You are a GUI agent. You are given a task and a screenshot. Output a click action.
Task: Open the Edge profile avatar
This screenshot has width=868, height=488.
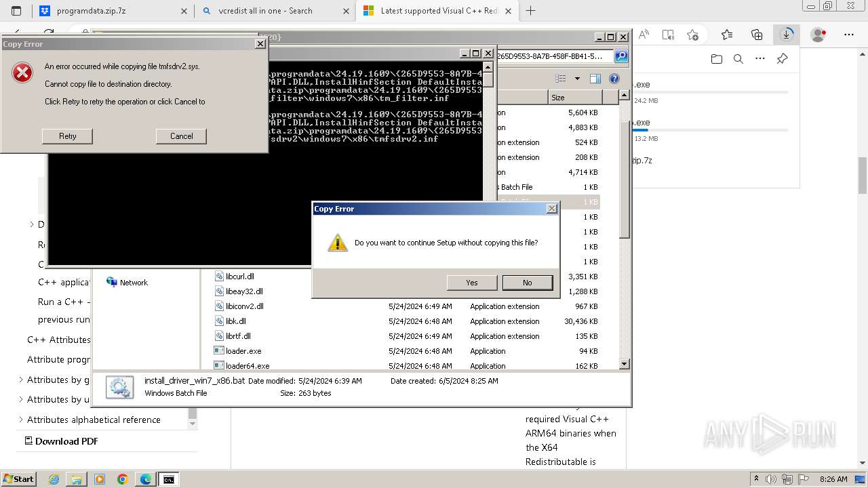pyautogui.click(x=818, y=35)
